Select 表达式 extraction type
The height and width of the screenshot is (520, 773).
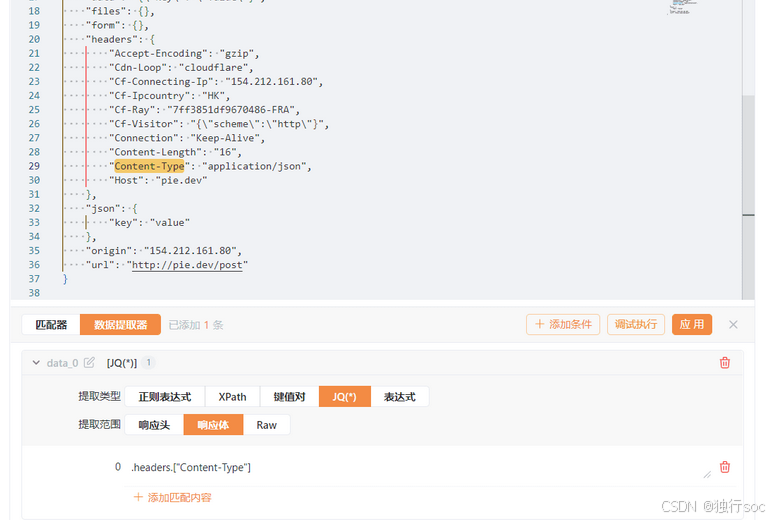pos(400,397)
